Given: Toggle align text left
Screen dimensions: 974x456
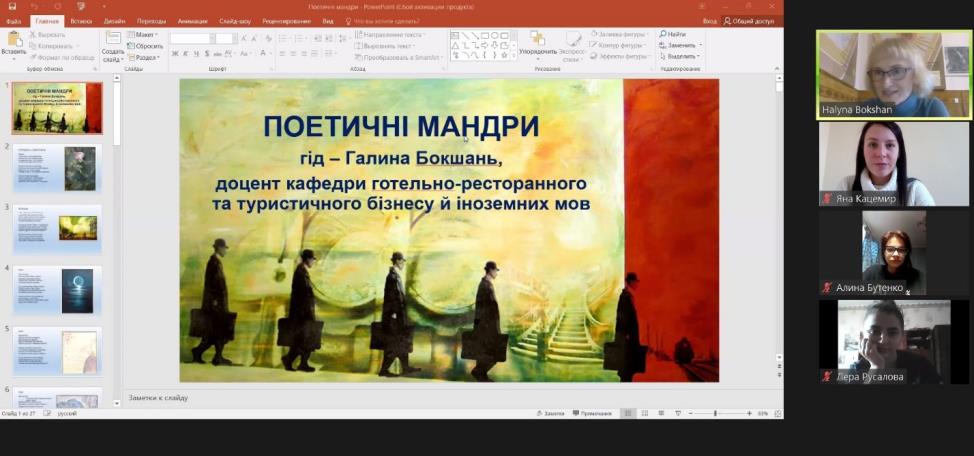Looking at the screenshot, I should tap(283, 54).
